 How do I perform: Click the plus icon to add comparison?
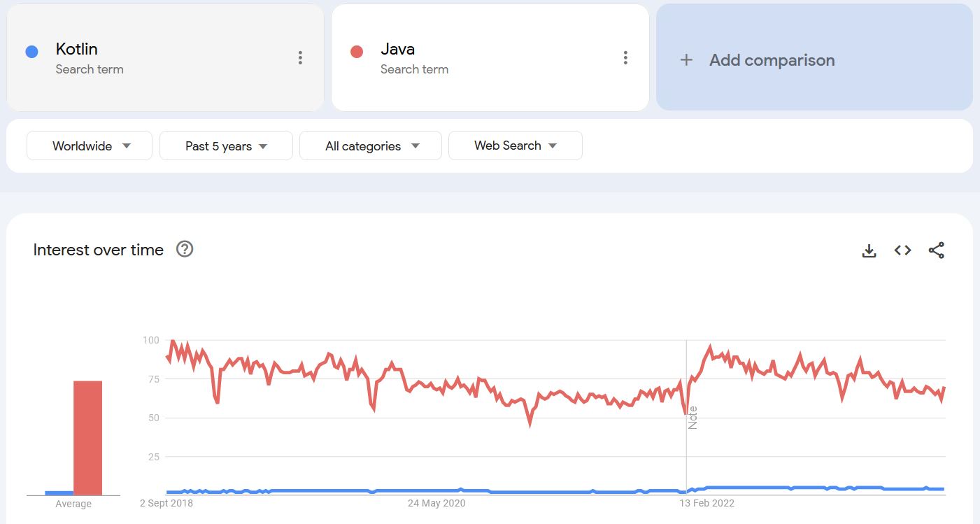point(686,60)
